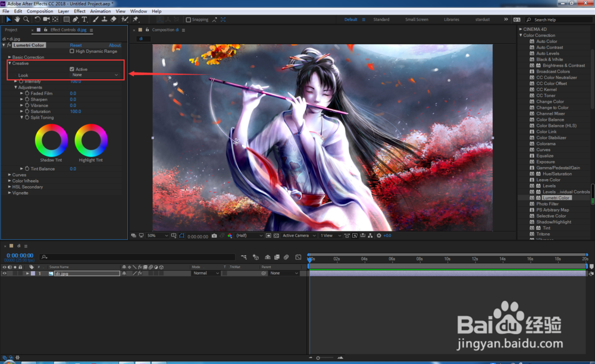Image resolution: width=595 pixels, height=364 pixels.
Task: Open the Animation menu
Action: (100, 11)
